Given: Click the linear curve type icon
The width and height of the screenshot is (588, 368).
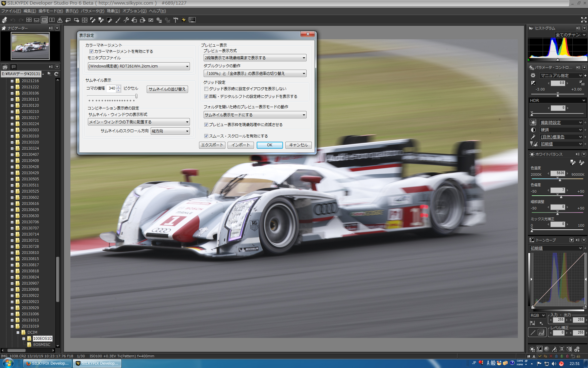Looking at the screenshot, I should (533, 332).
